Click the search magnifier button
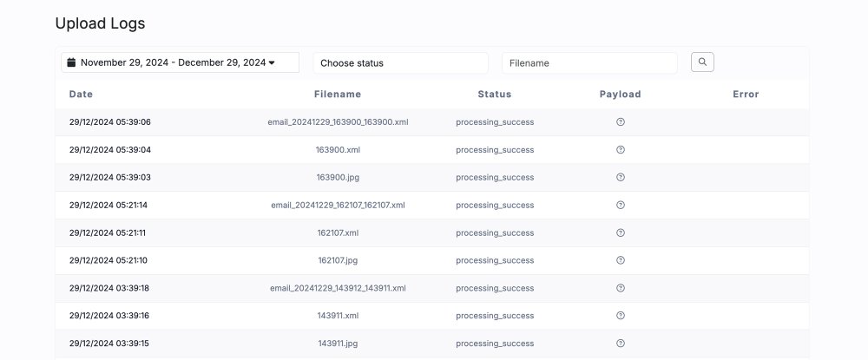This screenshot has height=360, width=868. 702,62
